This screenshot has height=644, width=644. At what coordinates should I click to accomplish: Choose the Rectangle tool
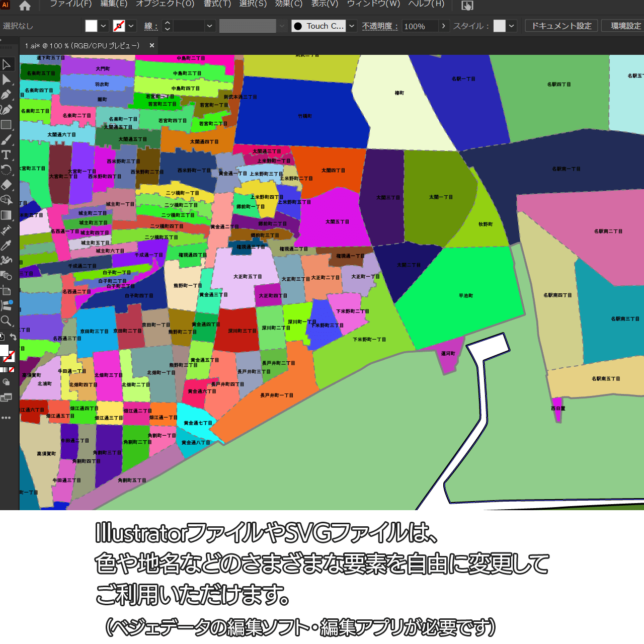coord(7,125)
